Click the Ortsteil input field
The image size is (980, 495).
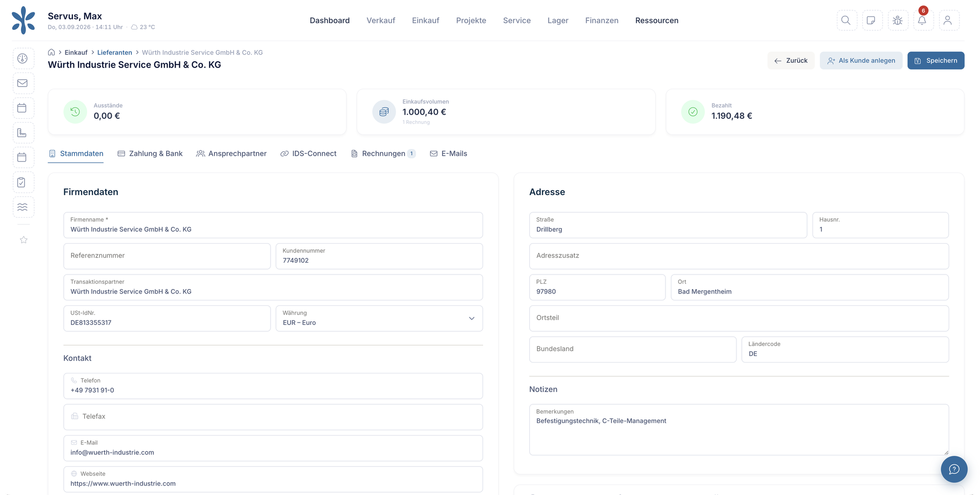click(739, 319)
